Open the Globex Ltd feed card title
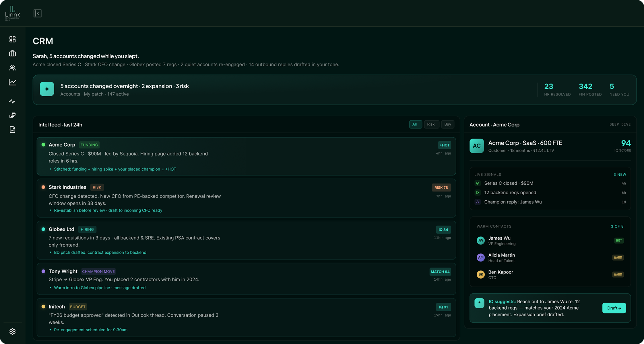Screen dimensions: 644x344 coord(61,229)
